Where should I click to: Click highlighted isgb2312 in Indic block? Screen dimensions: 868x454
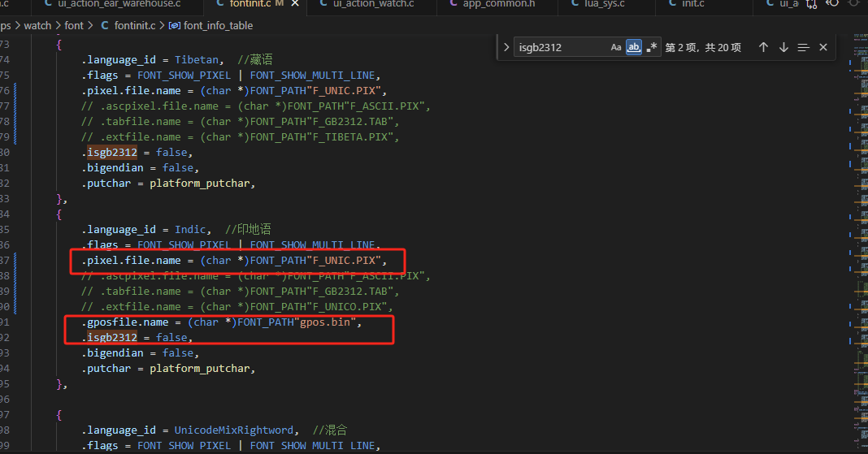point(112,337)
